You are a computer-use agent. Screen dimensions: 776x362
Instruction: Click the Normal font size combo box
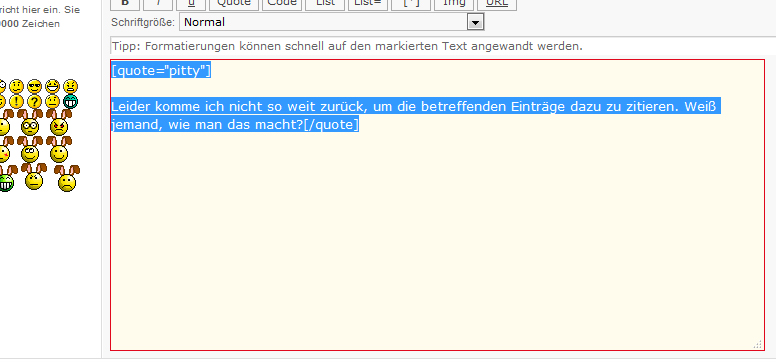332,22
